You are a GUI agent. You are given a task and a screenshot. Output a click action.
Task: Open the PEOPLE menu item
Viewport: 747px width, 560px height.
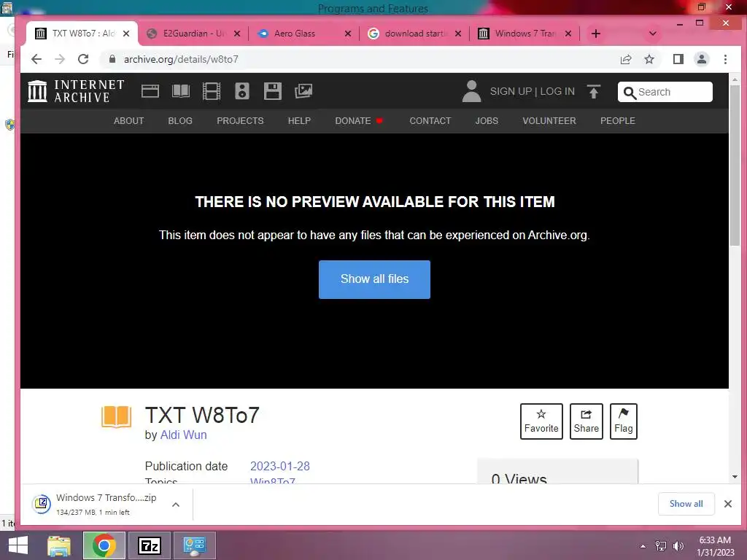coord(617,121)
